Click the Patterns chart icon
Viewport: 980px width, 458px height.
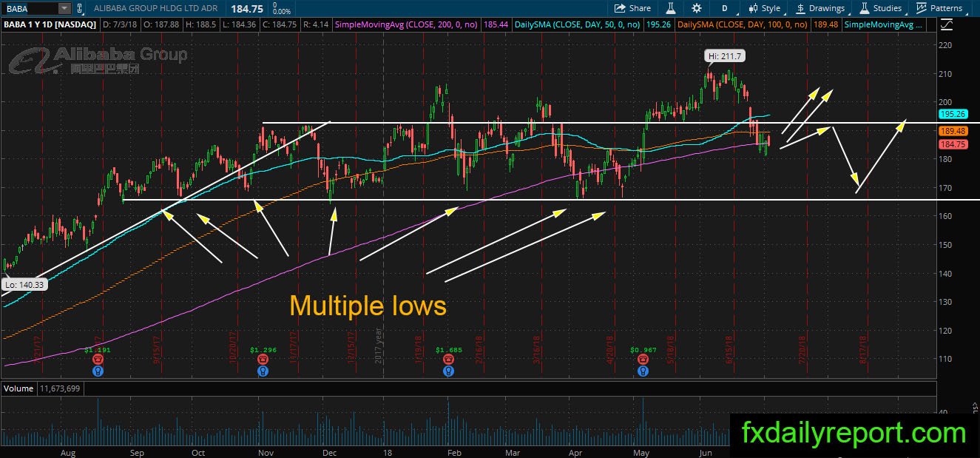tap(922, 8)
